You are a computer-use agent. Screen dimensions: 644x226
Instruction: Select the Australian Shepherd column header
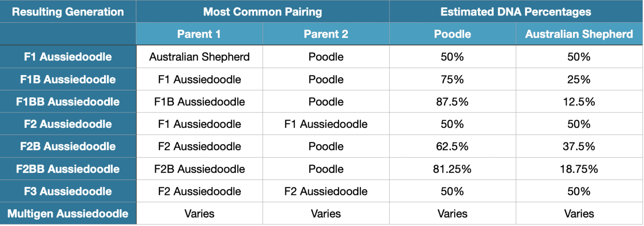(579, 34)
